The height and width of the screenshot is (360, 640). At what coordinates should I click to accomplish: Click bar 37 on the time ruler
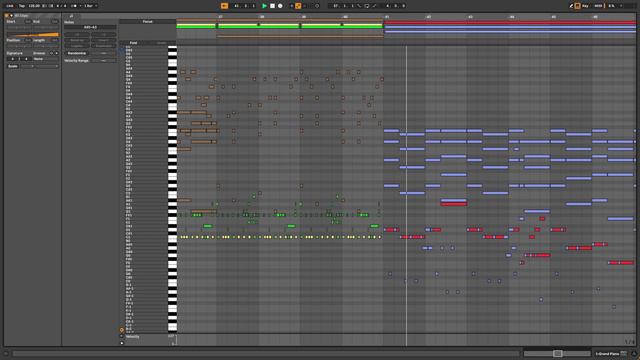220,17
